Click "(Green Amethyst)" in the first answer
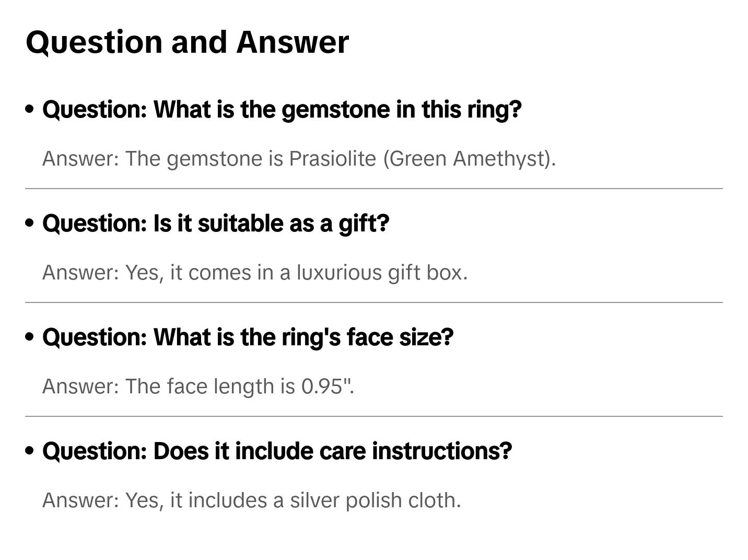 click(x=468, y=158)
